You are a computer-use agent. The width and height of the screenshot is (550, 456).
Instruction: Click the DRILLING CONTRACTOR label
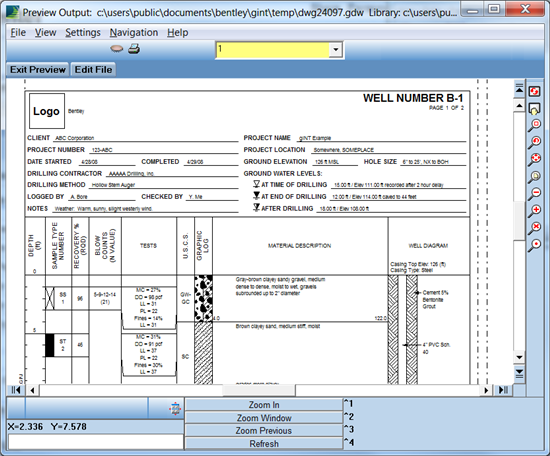pyautogui.click(x=65, y=174)
